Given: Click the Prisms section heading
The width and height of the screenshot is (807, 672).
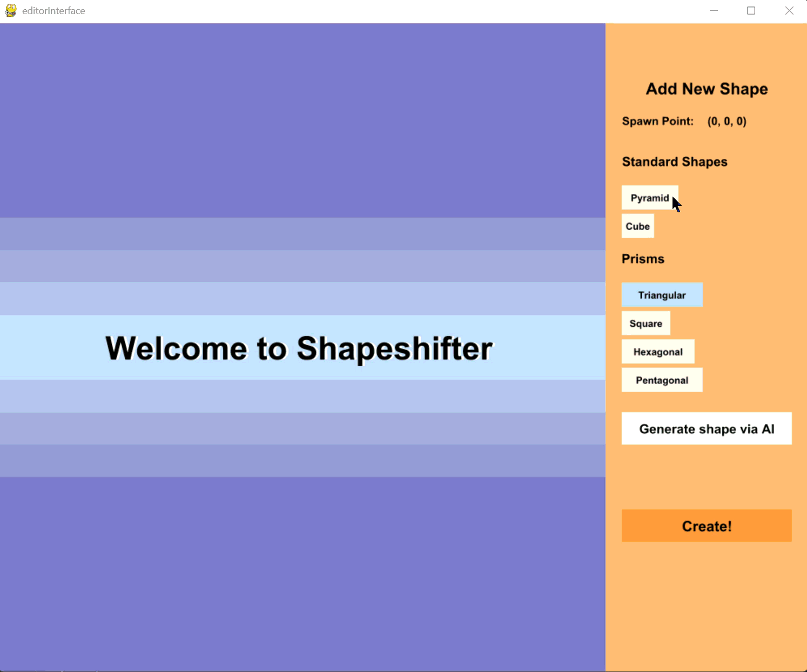Looking at the screenshot, I should pos(643,259).
